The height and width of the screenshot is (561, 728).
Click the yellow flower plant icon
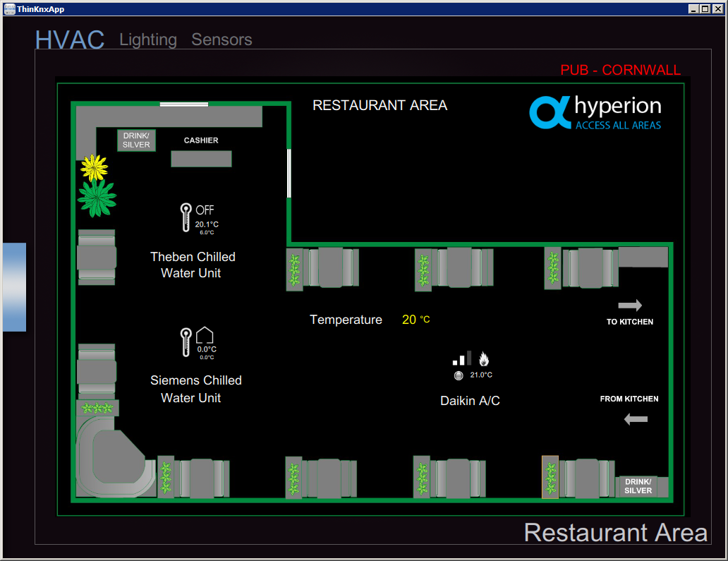[x=94, y=167]
